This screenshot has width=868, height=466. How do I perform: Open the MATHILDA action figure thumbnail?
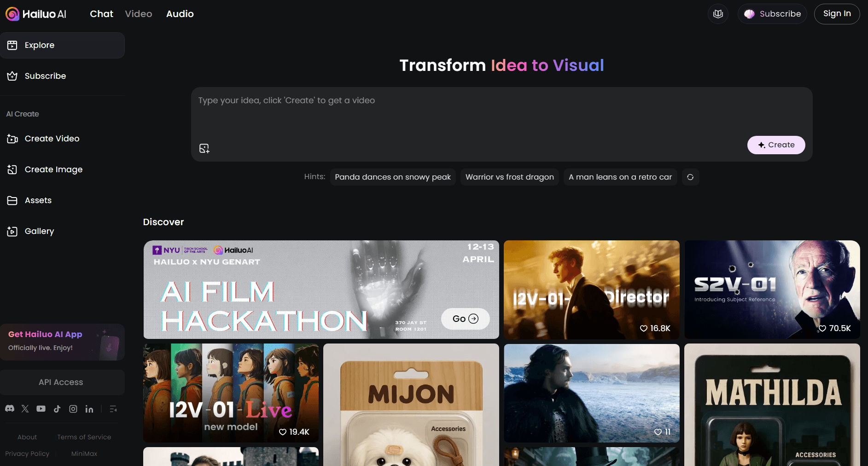(772, 405)
